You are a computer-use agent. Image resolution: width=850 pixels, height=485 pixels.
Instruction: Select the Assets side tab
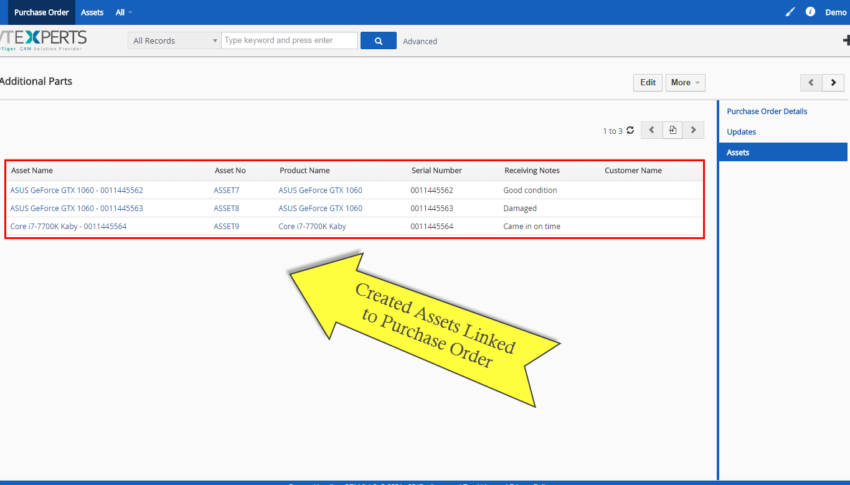783,152
